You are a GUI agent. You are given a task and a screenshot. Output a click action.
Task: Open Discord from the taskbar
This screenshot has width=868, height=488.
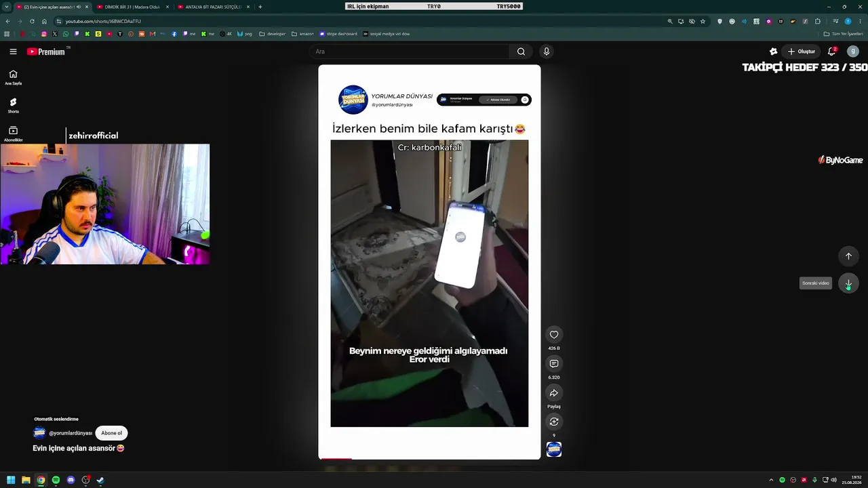point(71,481)
